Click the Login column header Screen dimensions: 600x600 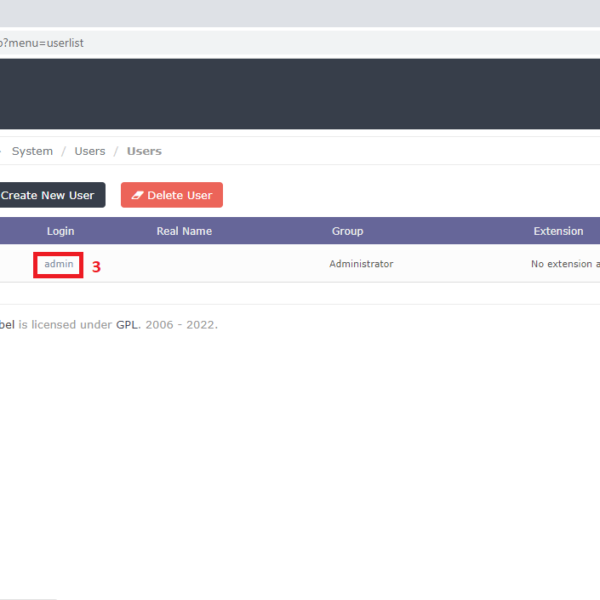tap(60, 231)
